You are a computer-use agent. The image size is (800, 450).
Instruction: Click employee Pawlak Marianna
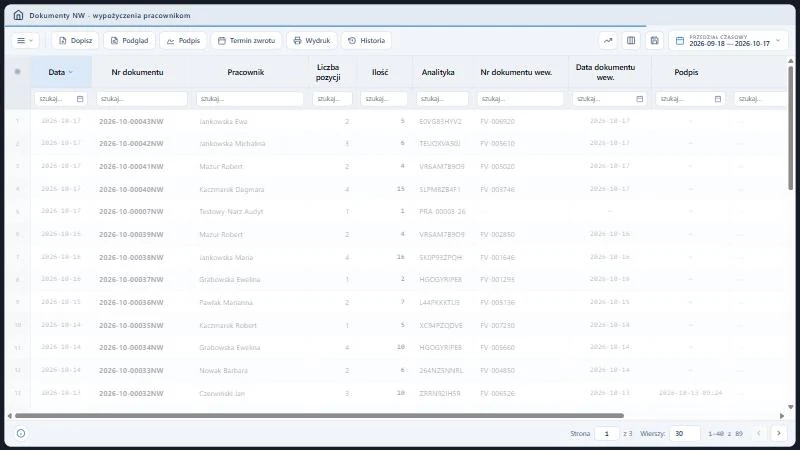(x=226, y=302)
